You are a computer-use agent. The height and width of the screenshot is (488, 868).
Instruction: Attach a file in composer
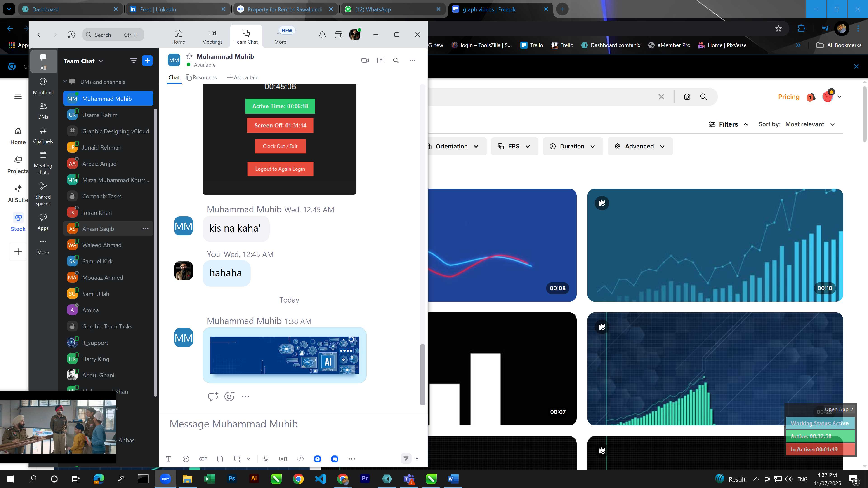click(x=220, y=459)
